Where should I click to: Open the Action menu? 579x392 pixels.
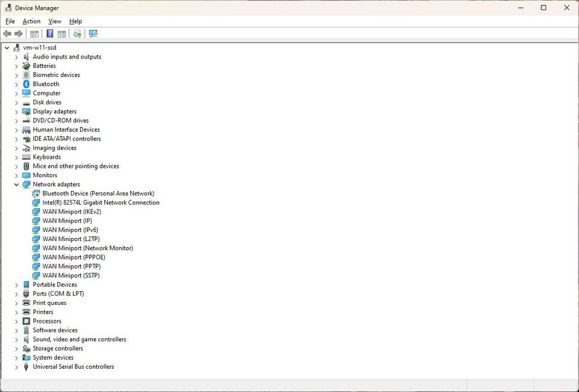coord(32,21)
